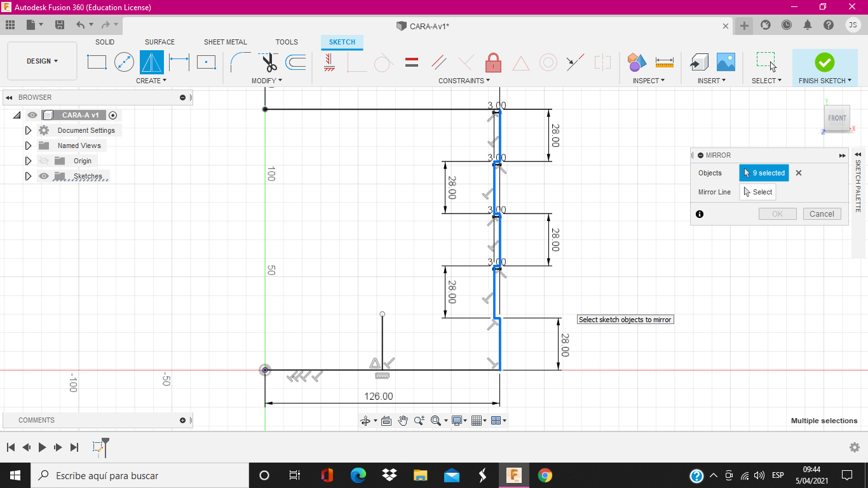
Task: Expand the Sketches node
Action: pyautogui.click(x=28, y=176)
